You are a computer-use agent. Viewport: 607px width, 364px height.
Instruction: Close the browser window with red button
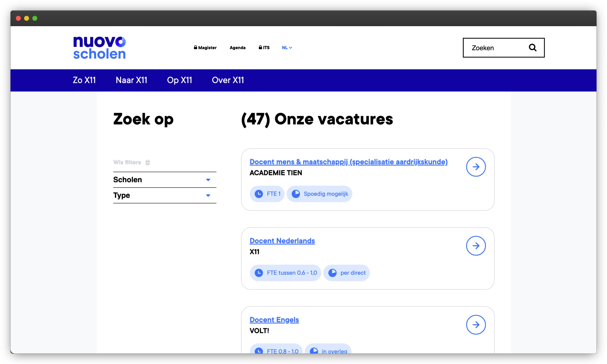[18, 18]
